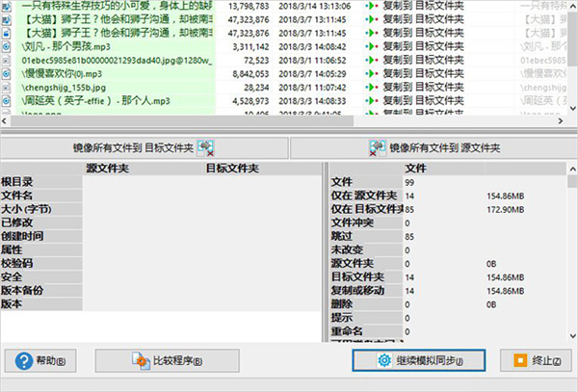The width and height of the screenshot is (578, 392).
Task: Select file name 01ebec5985e81b0000021293dad40.jpg@1280w_
Action: (x=117, y=61)
